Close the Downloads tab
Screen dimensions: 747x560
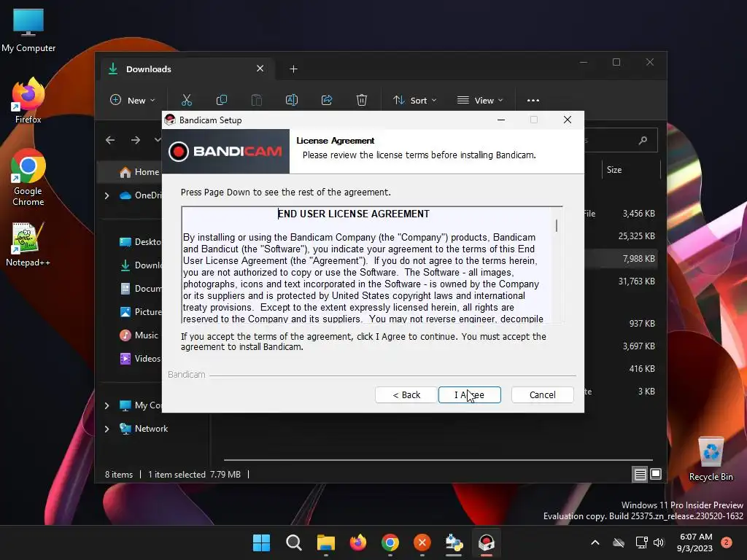(260, 69)
